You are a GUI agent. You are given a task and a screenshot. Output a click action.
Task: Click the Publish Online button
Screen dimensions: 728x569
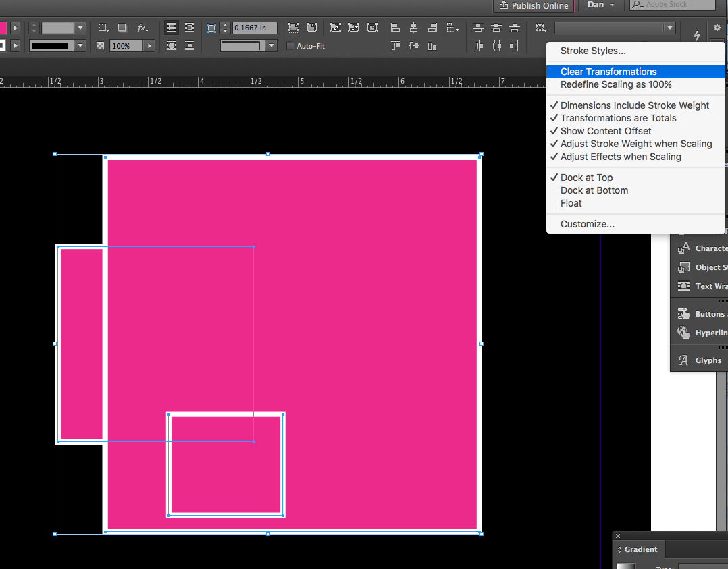click(534, 6)
